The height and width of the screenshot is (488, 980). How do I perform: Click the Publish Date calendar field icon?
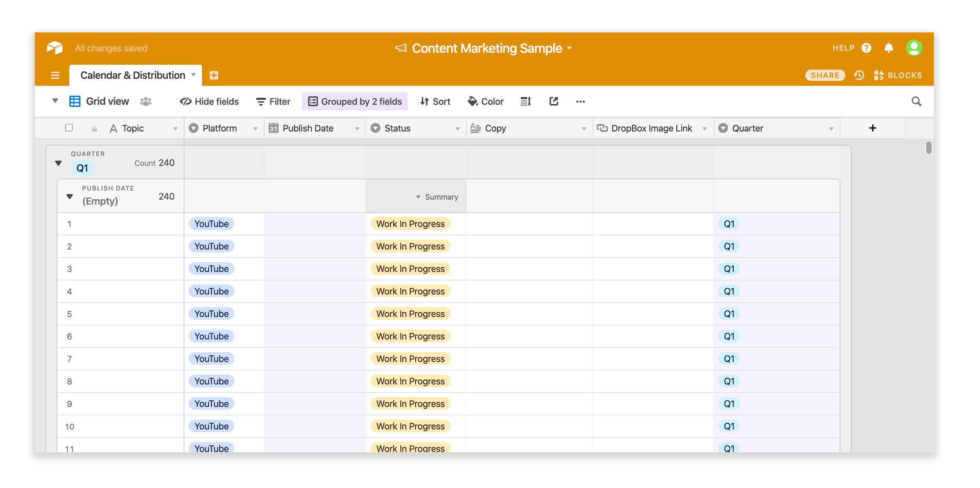pos(273,128)
